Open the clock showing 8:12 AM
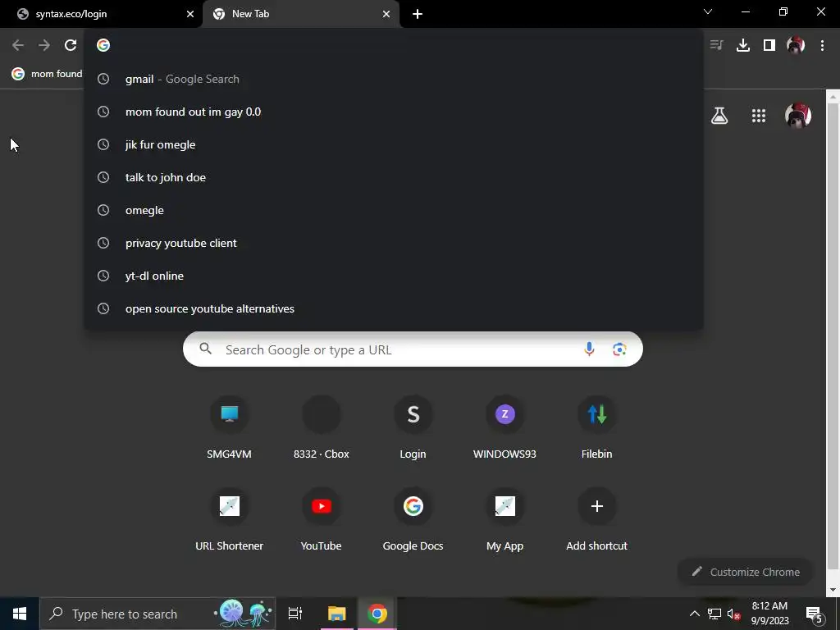840x630 pixels. coord(769,614)
